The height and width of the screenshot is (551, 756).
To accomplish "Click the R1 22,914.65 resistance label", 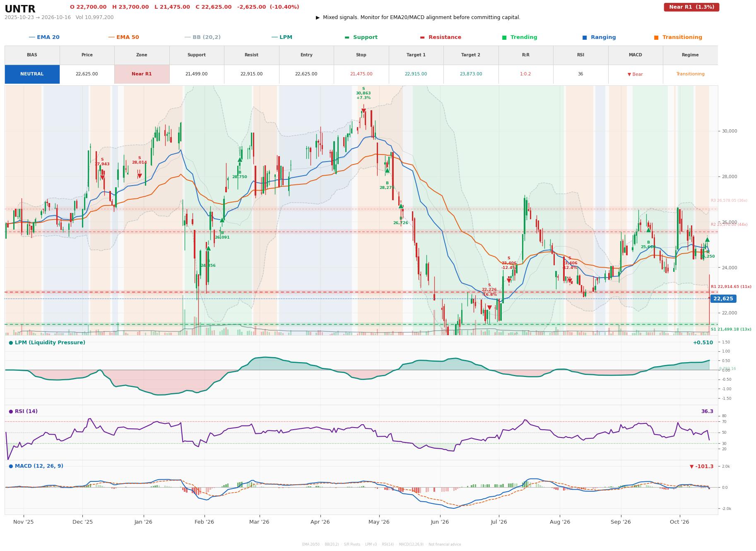I will coord(731,287).
